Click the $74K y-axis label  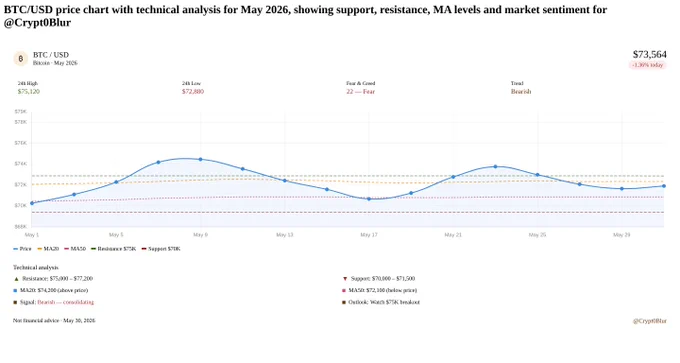pos(21,164)
